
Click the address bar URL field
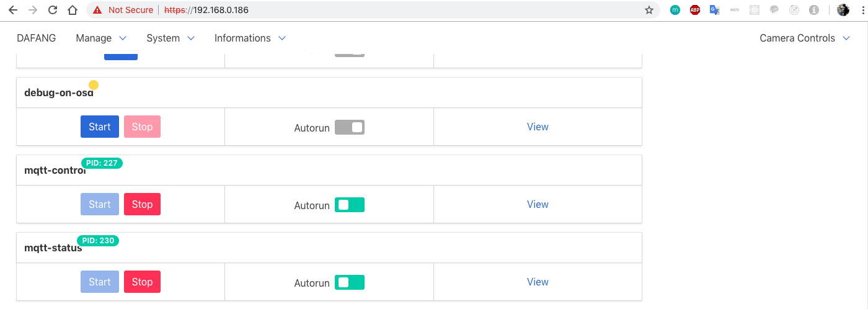[372, 10]
